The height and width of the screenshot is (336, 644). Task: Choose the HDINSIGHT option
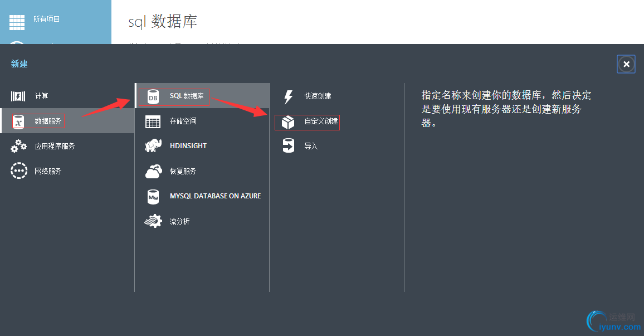click(x=188, y=146)
